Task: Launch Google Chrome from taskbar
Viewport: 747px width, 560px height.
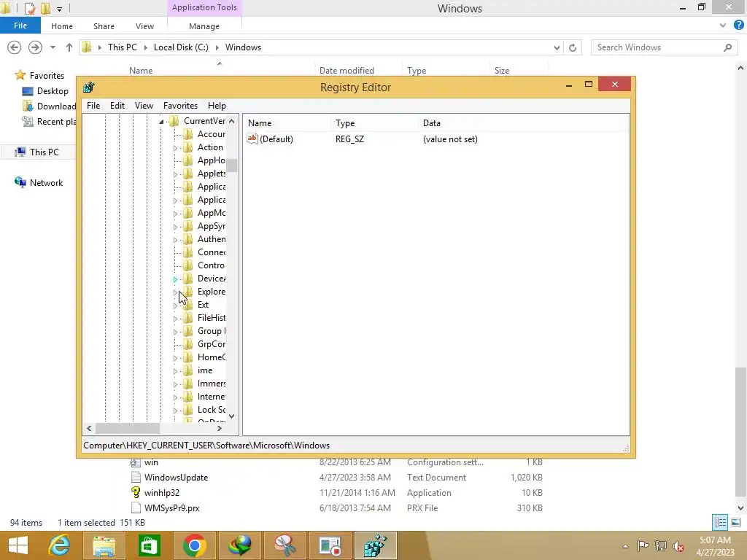Action: [194, 545]
